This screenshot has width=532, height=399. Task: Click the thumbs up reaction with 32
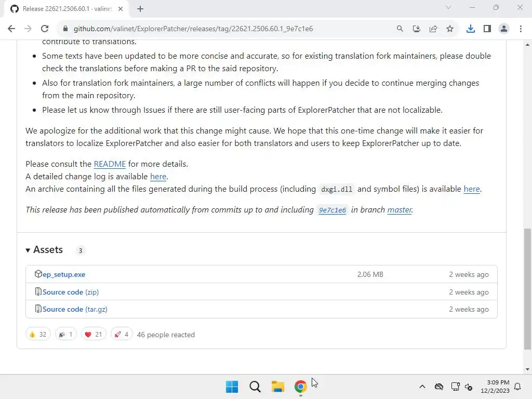click(x=38, y=335)
